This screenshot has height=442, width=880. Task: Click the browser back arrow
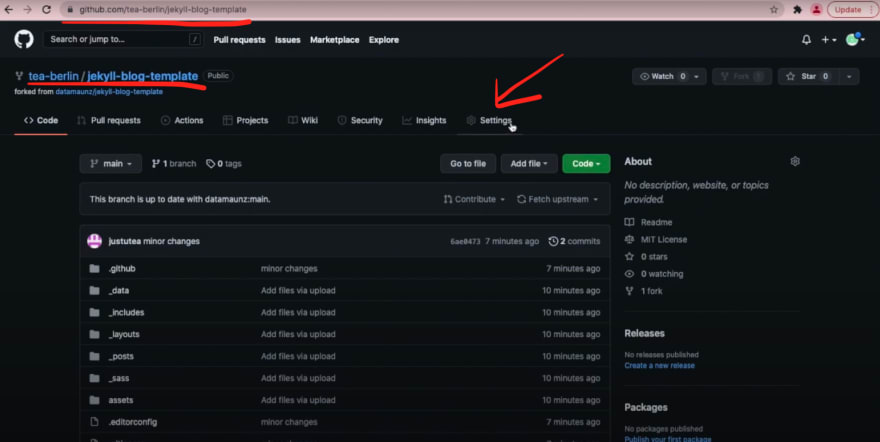[8, 10]
